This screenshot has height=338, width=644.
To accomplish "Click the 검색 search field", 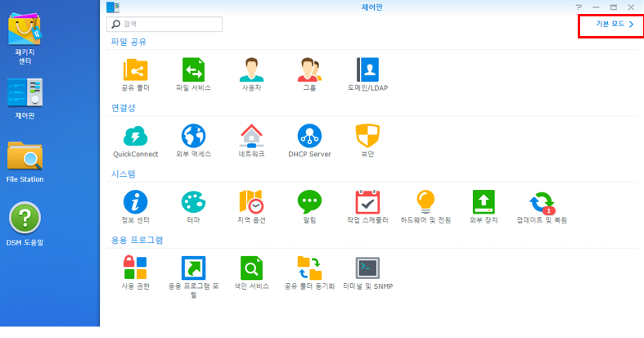I will point(164,25).
